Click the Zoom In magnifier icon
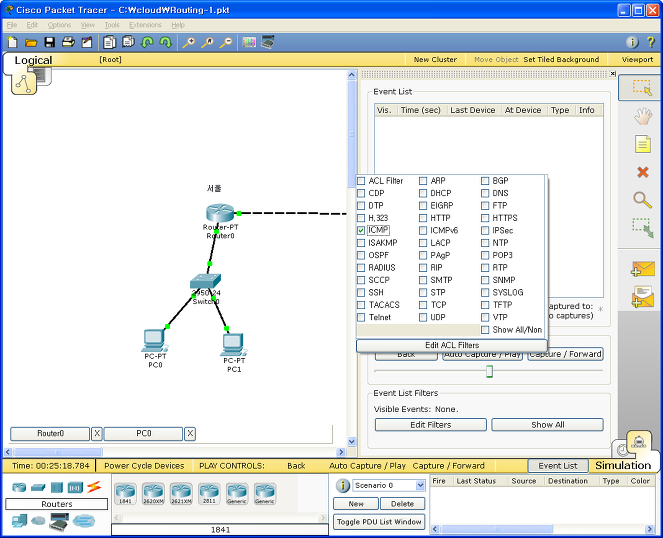This screenshot has height=538, width=663. tap(188, 42)
